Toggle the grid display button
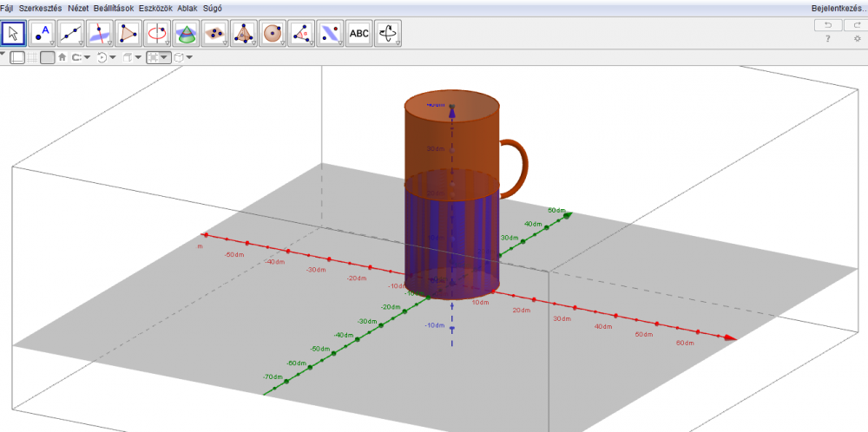The image size is (868, 432). (32, 57)
